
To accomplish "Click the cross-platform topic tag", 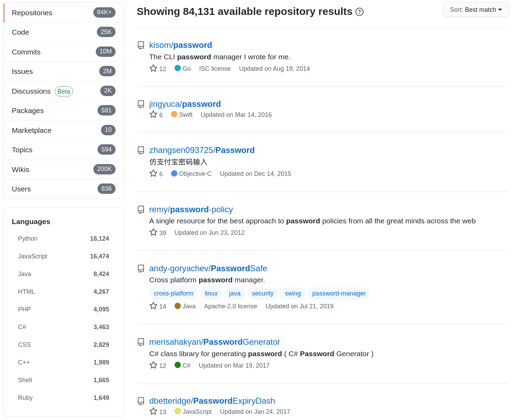I will click(174, 293).
